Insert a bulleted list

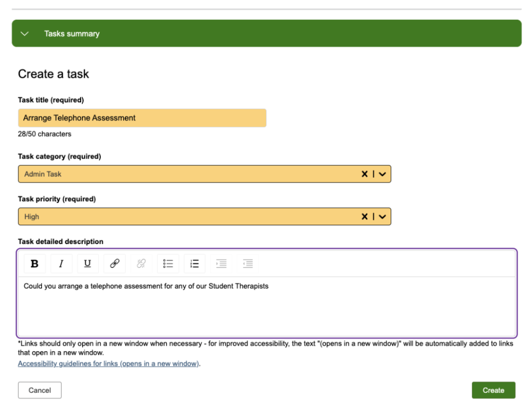point(168,264)
